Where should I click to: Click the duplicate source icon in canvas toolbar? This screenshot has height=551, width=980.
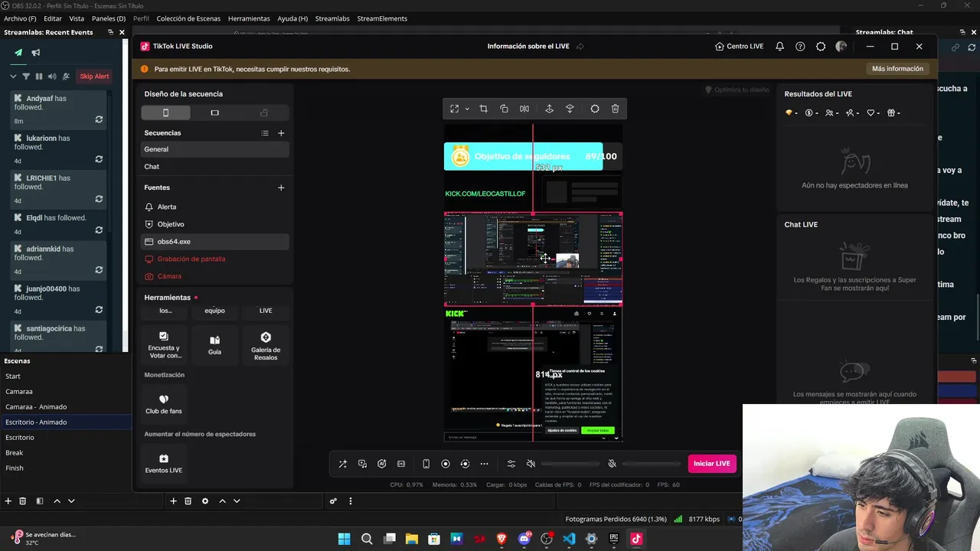pos(504,109)
